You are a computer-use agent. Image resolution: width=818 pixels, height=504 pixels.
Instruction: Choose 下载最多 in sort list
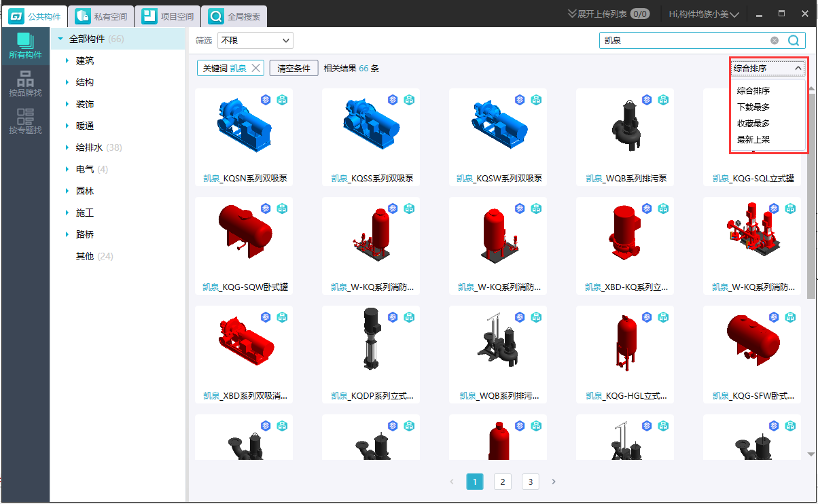[x=753, y=107]
